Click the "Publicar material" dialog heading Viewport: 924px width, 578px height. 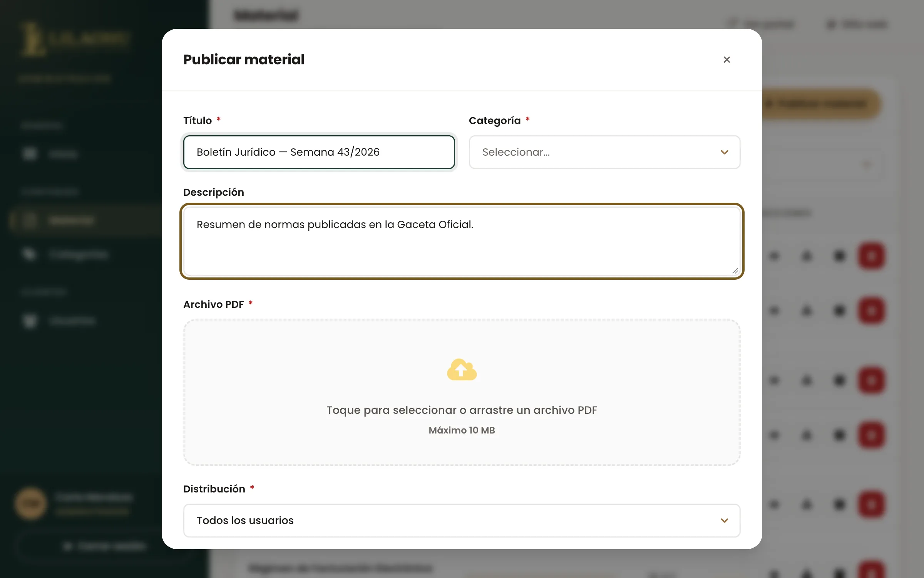[244, 60]
